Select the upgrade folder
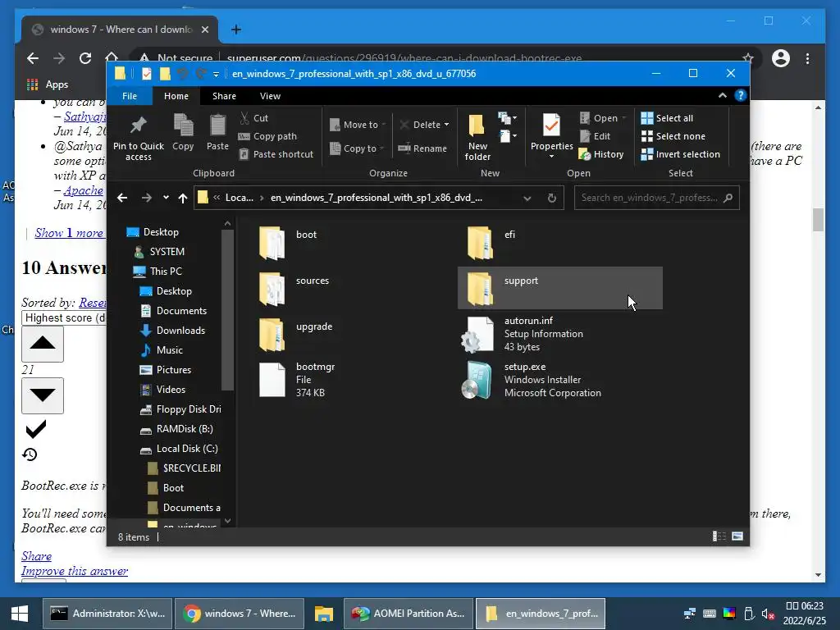 (354, 335)
